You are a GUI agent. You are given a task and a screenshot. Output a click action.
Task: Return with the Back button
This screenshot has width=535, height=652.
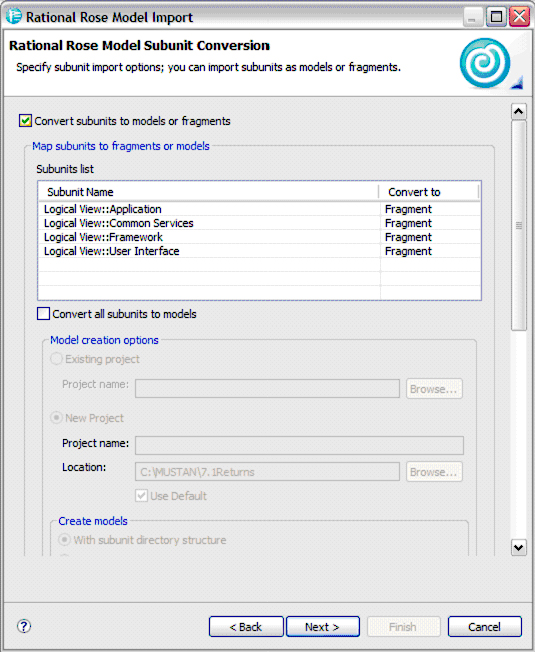coord(246,627)
